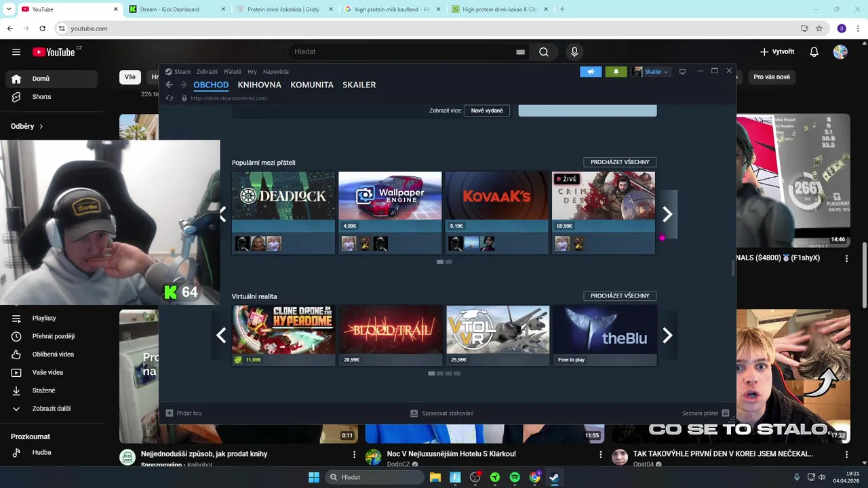Click the Přidat hru plus icon

click(x=170, y=413)
